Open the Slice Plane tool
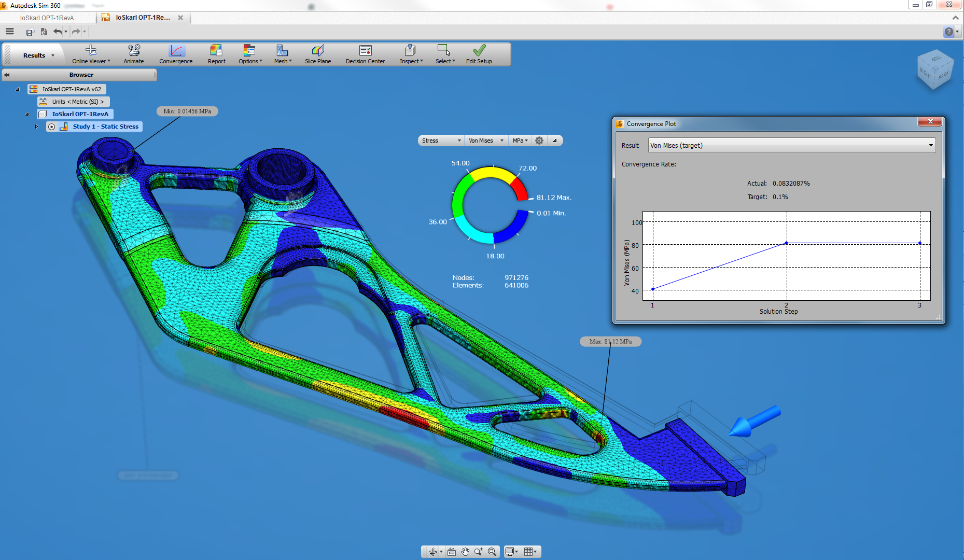964x560 pixels. [318, 54]
